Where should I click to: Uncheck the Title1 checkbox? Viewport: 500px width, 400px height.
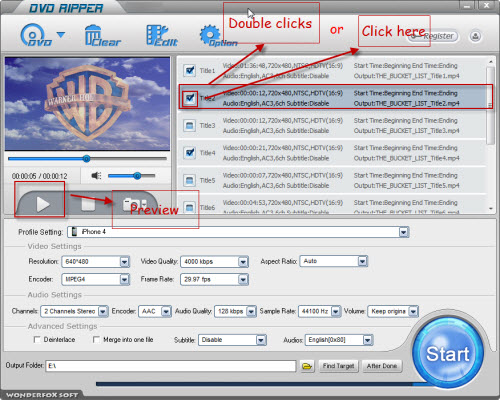pos(190,70)
